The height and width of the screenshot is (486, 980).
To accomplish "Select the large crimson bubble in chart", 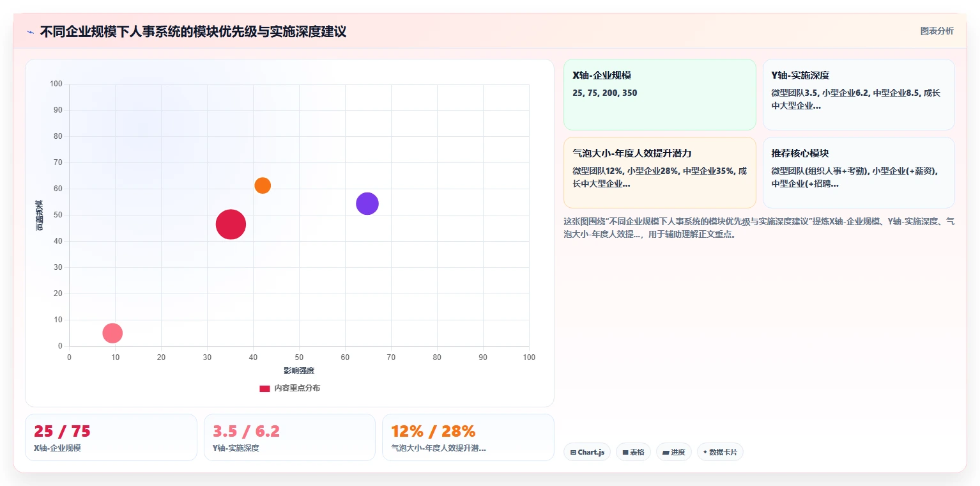I will pyautogui.click(x=231, y=224).
